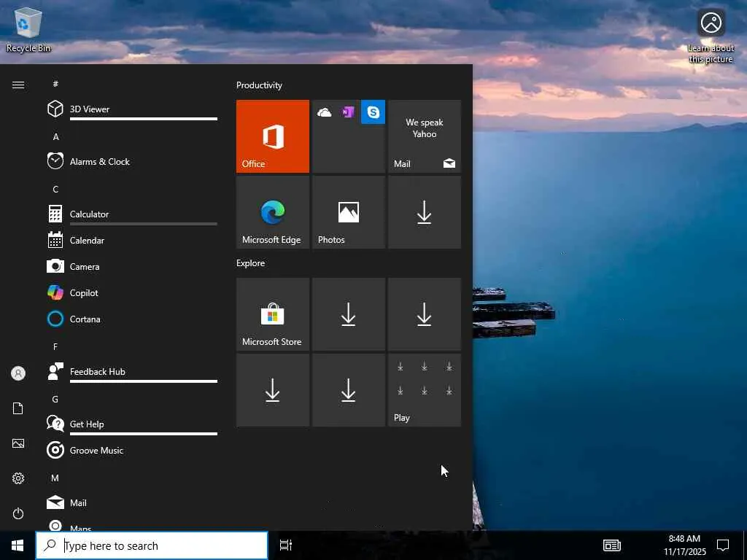The width and height of the screenshot is (747, 560).
Task: Click the Productivity group heading
Action: (259, 85)
